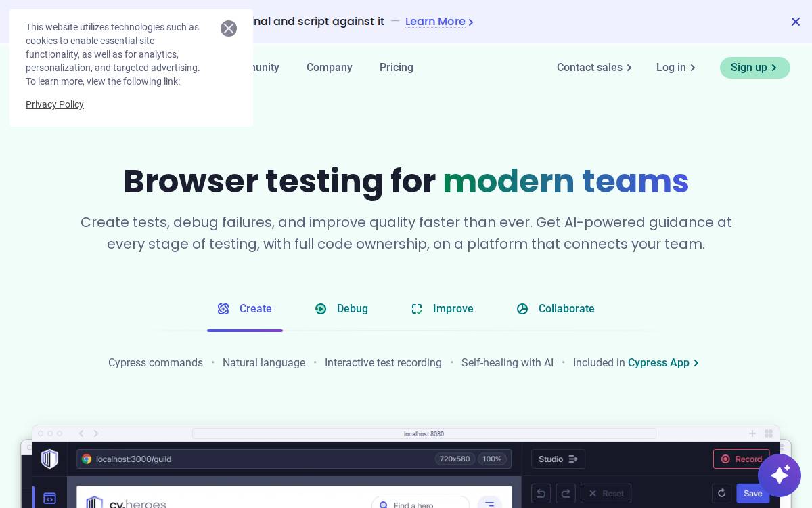The height and width of the screenshot is (508, 812).
Task: Click the Studio panel toggle button
Action: 558,459
